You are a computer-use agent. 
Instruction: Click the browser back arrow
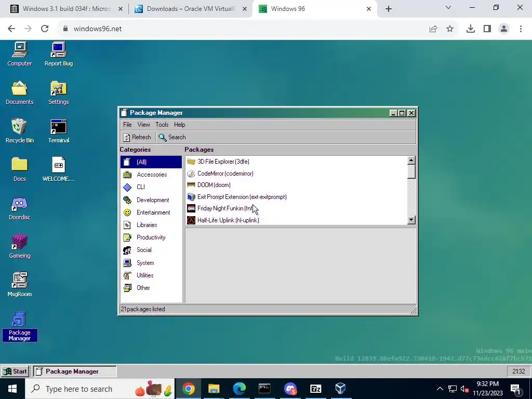click(11, 29)
